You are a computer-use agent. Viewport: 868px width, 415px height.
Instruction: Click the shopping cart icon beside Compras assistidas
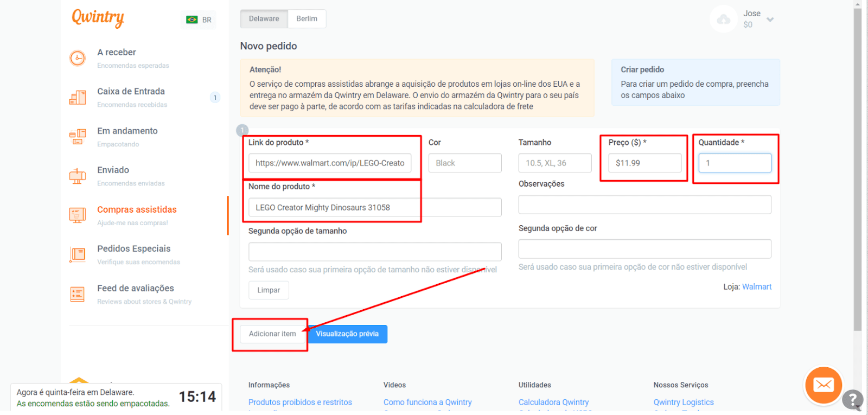(x=78, y=215)
